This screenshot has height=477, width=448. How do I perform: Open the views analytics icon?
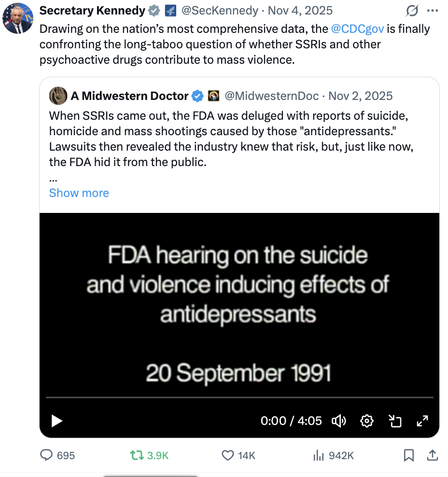point(318,455)
